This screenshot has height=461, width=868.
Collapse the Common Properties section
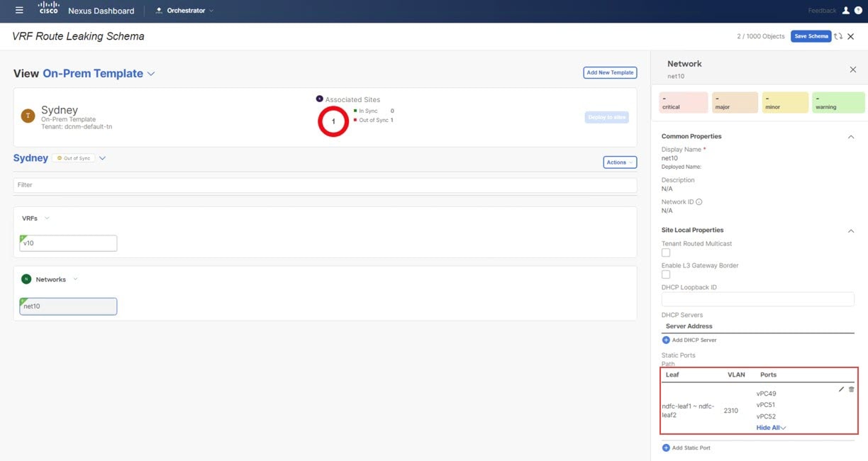click(851, 137)
